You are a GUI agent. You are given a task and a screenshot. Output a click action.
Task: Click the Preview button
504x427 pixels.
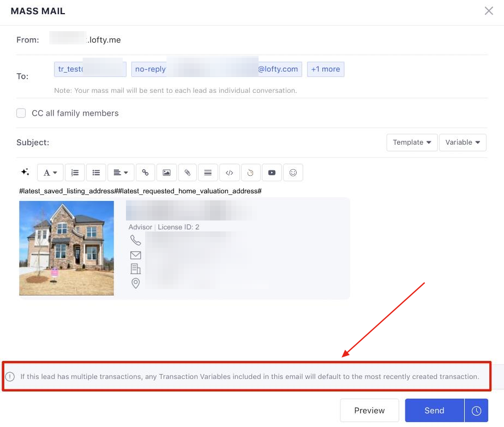tap(369, 411)
